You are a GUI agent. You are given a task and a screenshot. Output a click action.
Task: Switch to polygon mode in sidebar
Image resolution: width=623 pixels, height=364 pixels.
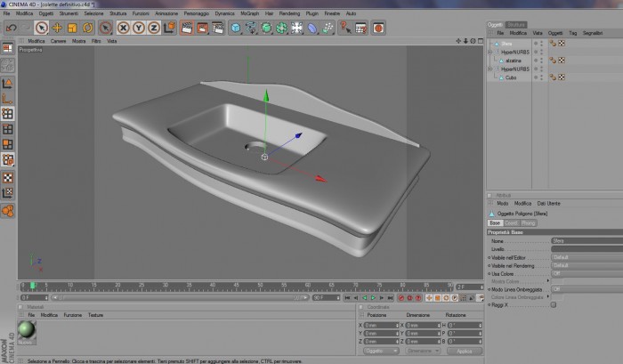point(7,144)
